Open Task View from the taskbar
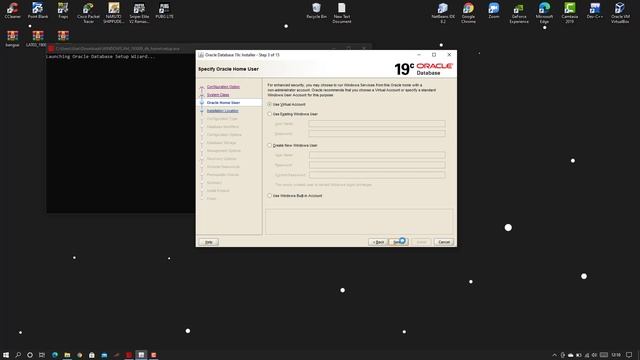This screenshot has width=640, height=360. [42, 355]
